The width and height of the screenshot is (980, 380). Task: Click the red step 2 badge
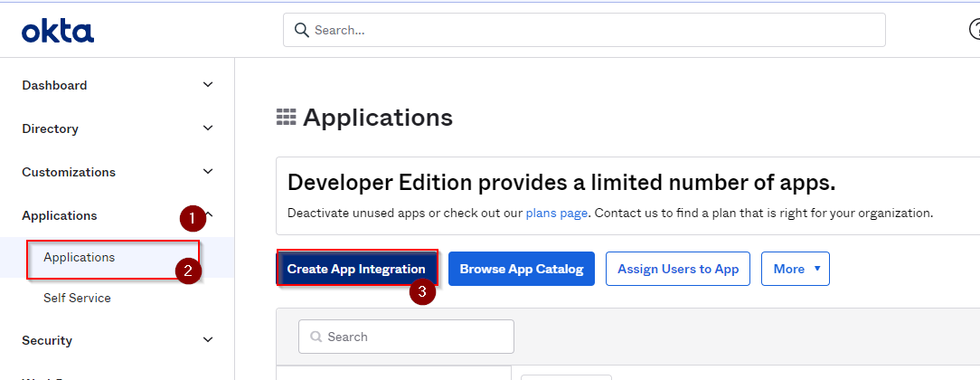[188, 271]
